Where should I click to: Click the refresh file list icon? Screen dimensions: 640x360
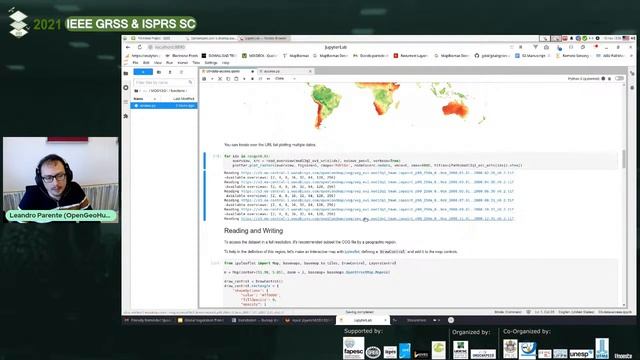182,72
